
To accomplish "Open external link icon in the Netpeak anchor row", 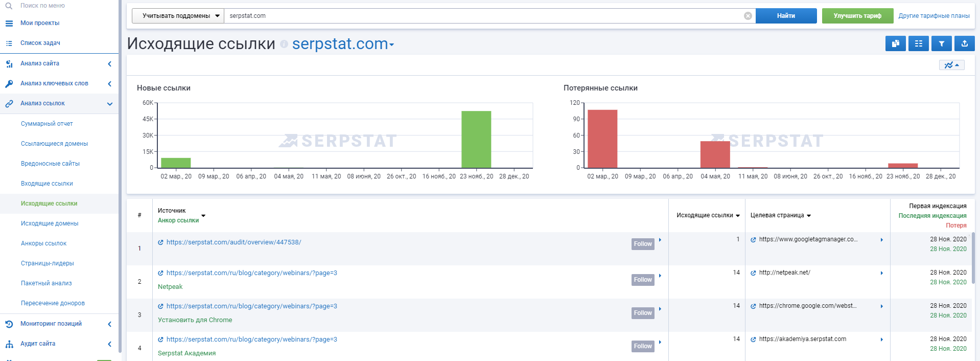I will (x=160, y=273).
